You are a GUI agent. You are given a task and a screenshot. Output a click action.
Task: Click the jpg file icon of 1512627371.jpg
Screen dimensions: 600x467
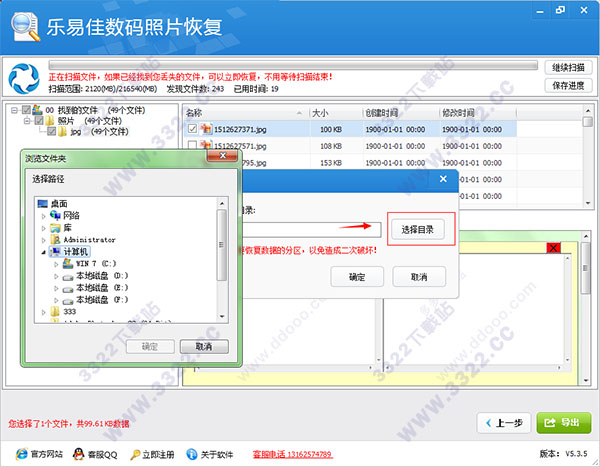(206, 129)
